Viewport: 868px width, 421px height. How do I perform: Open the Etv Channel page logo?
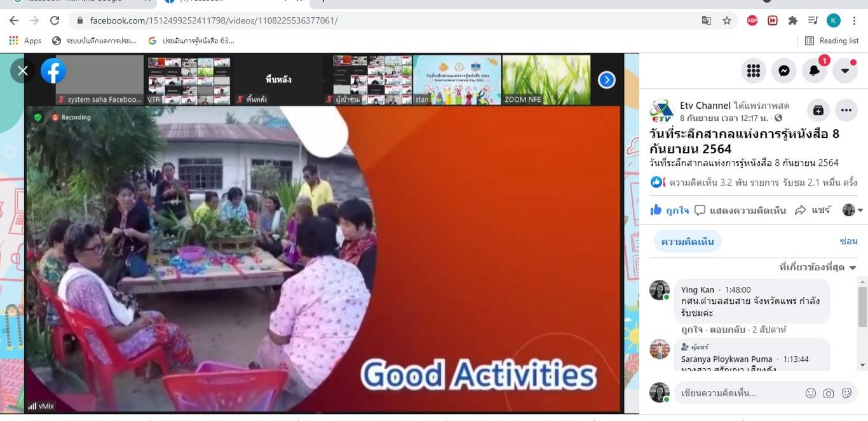(661, 111)
